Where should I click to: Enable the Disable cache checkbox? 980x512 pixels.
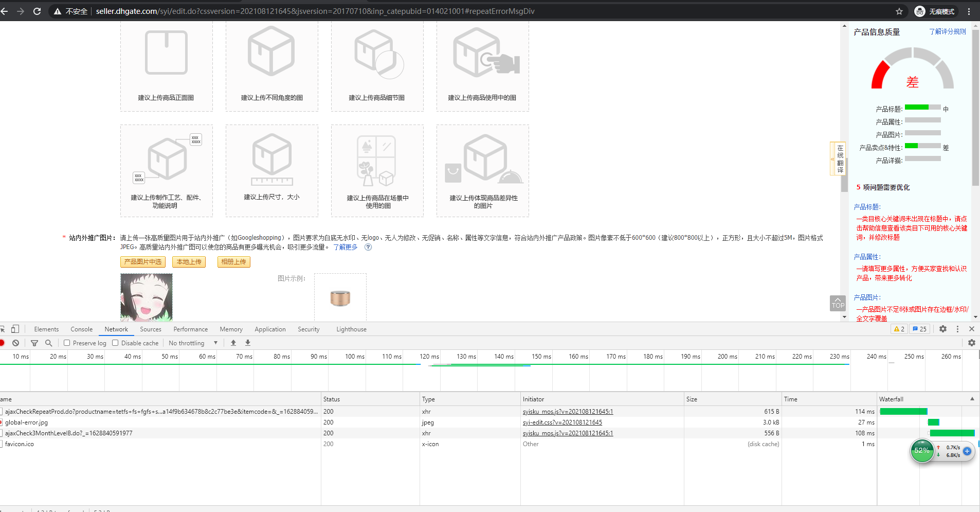[x=115, y=343]
